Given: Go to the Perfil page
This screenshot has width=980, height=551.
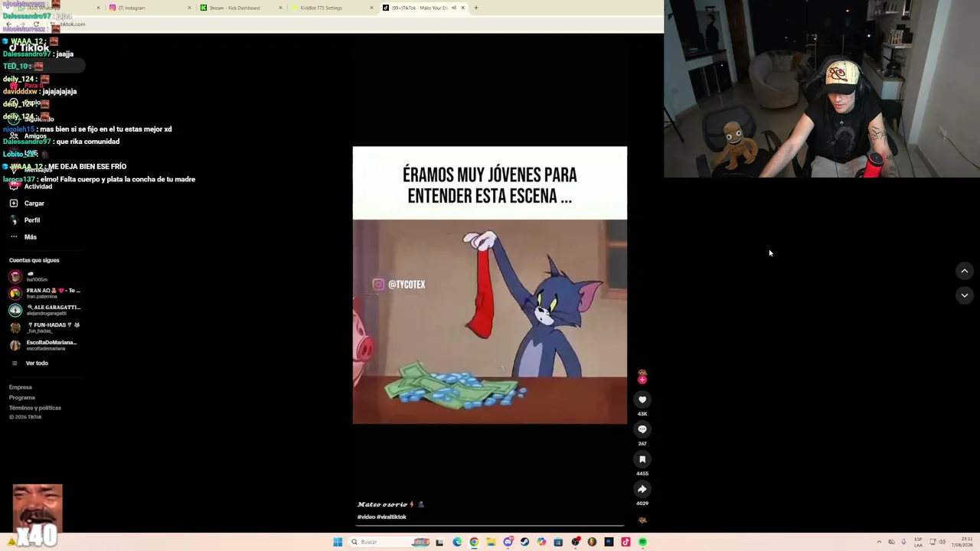Looking at the screenshot, I should [32, 220].
